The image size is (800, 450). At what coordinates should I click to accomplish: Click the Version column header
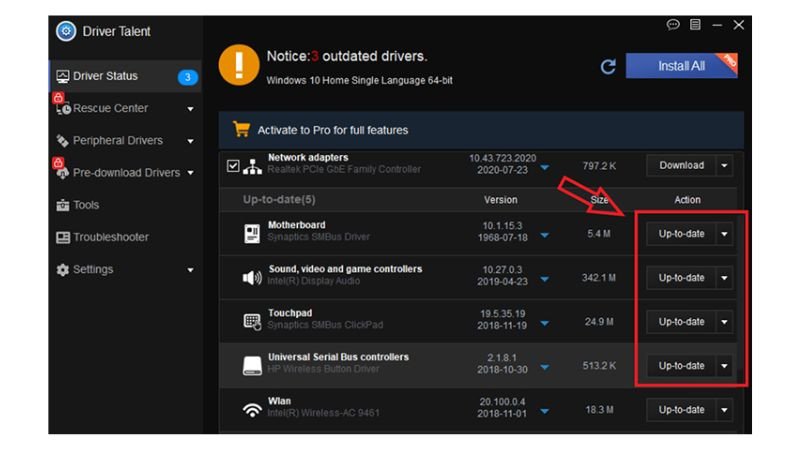(x=501, y=200)
